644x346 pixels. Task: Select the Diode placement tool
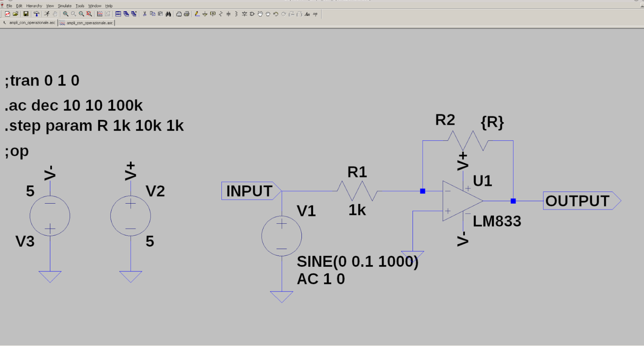[x=244, y=14]
